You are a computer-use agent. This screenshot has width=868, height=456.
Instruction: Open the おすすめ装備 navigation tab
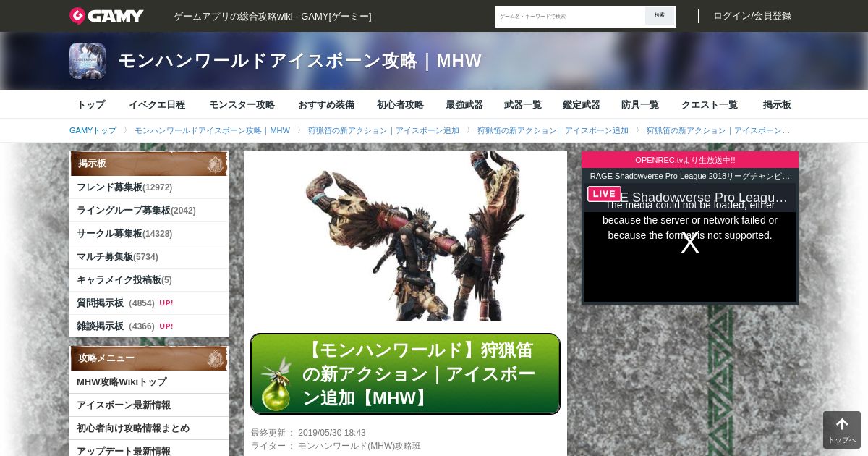(326, 104)
